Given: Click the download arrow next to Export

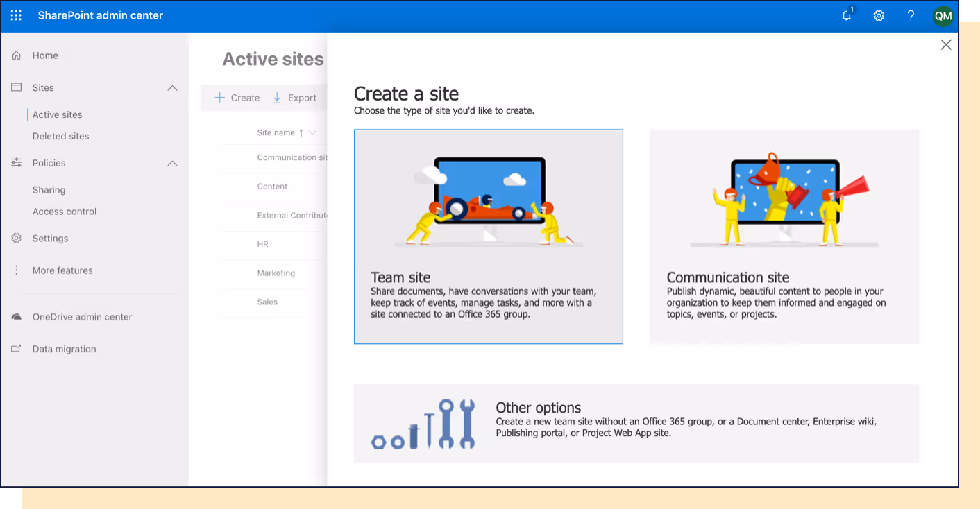Looking at the screenshot, I should coord(277,98).
